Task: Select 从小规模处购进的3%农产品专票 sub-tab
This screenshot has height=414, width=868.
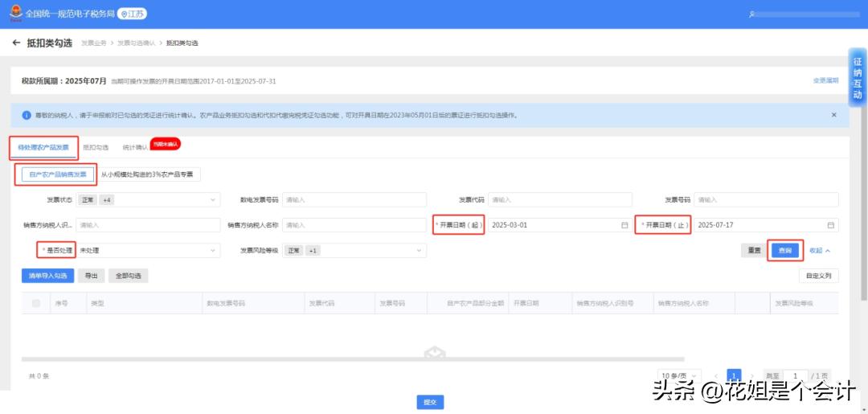Action: pyautogui.click(x=147, y=174)
